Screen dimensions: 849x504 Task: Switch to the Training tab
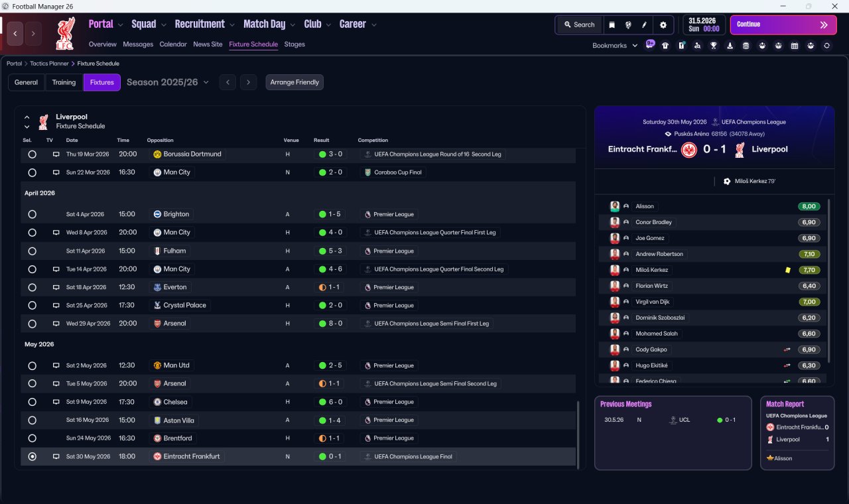tap(64, 82)
